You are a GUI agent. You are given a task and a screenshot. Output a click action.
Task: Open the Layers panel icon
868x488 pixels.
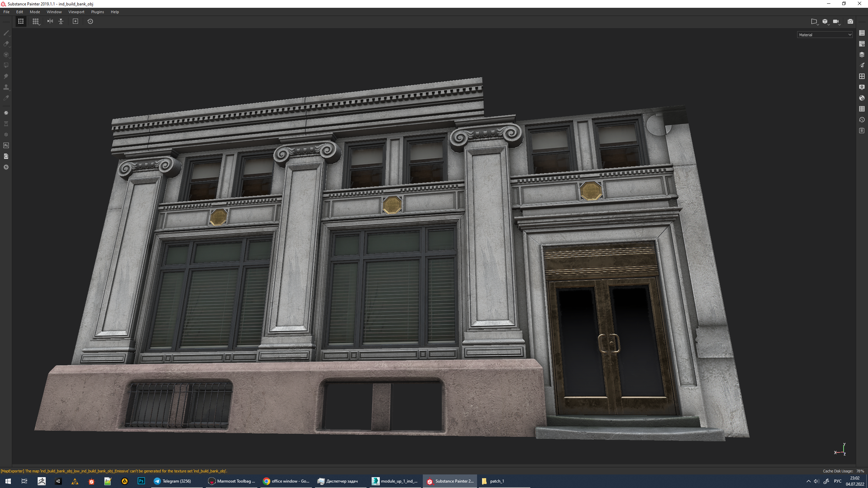862,55
